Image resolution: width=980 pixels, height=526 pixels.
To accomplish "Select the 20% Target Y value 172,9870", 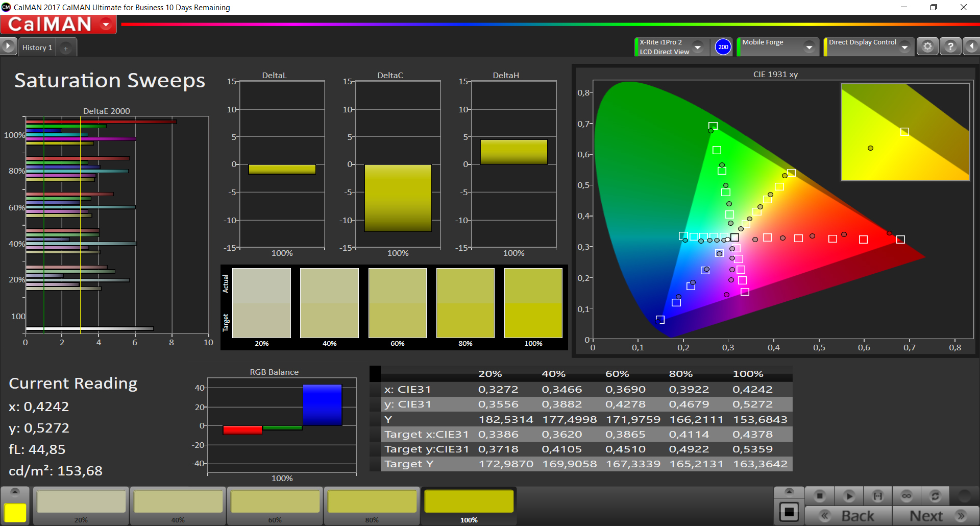I will [x=506, y=464].
